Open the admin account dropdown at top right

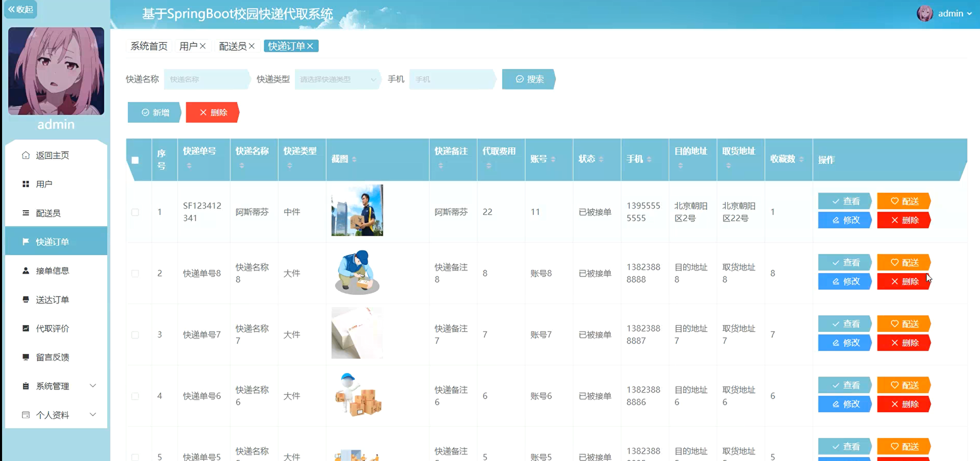(955, 13)
